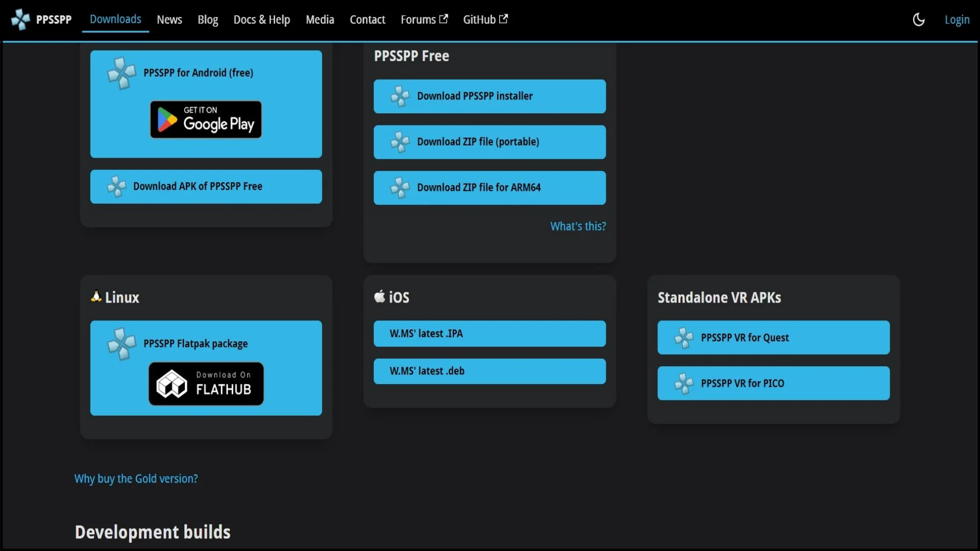Click the Standalone VR APKs heading
980x551 pixels.
pyautogui.click(x=719, y=298)
